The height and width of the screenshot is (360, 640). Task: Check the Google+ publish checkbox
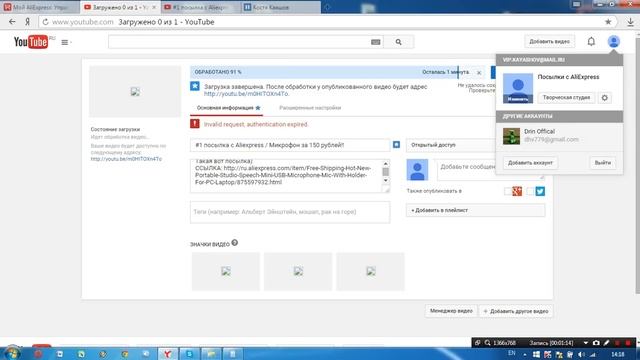[x=507, y=191]
